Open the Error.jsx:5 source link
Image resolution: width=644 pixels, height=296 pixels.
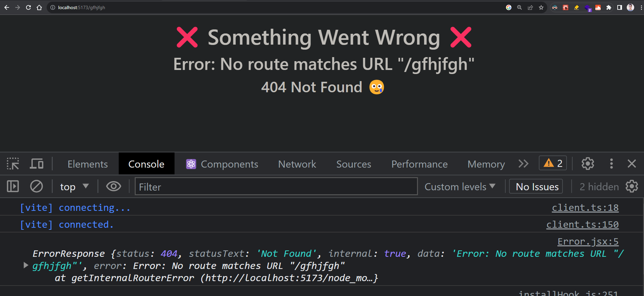tap(588, 242)
